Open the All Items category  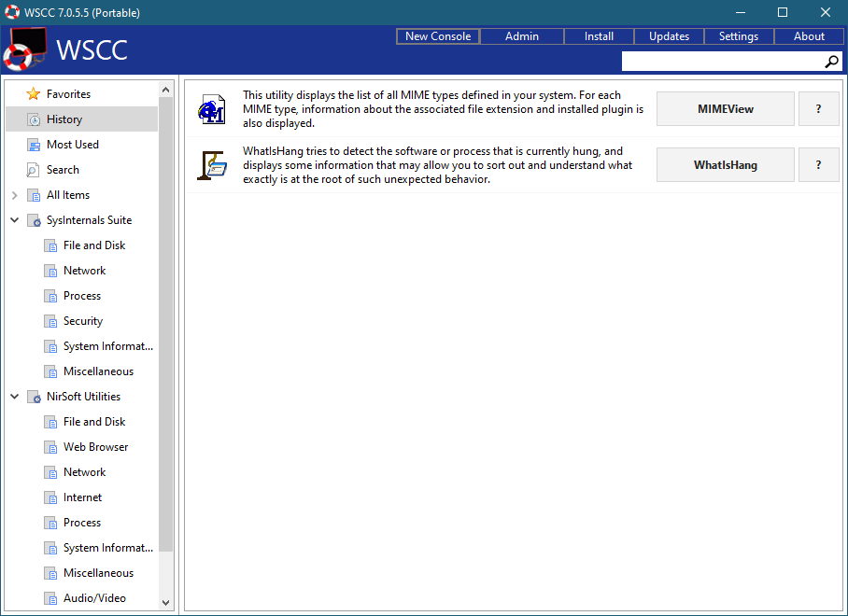coord(68,195)
